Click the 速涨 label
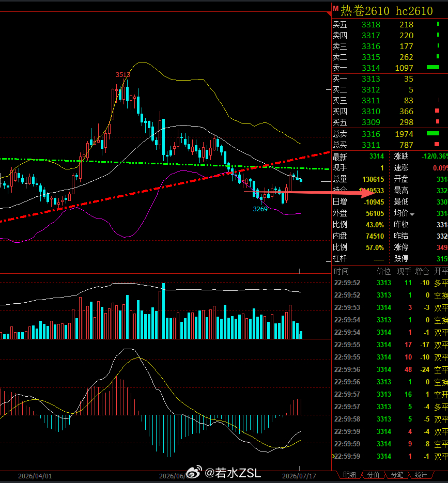Image resolution: width=448 pixels, height=483 pixels. [x=401, y=168]
